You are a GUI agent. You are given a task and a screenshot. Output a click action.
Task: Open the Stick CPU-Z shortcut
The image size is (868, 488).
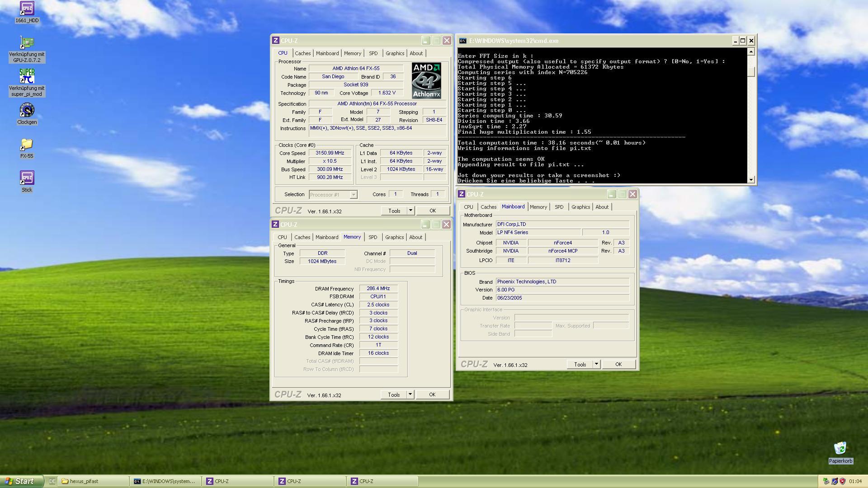click(27, 178)
